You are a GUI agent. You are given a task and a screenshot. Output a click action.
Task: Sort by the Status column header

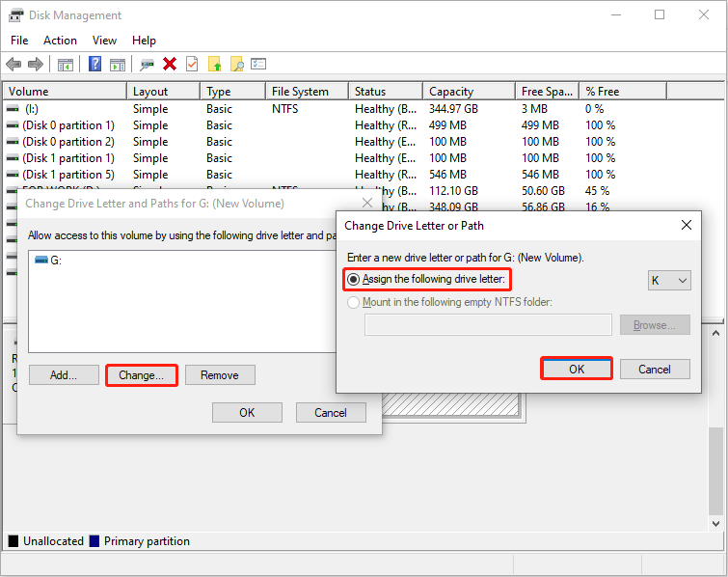tap(386, 92)
